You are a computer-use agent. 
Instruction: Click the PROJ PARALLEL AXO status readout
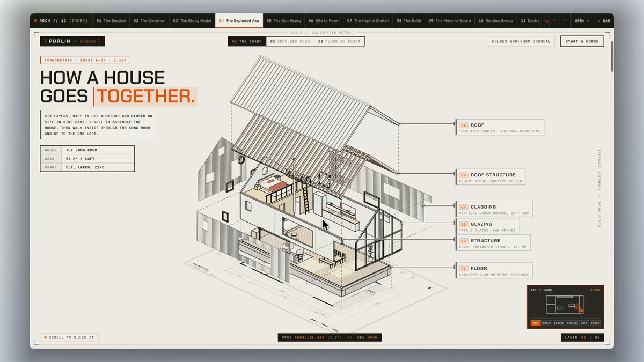click(330, 337)
